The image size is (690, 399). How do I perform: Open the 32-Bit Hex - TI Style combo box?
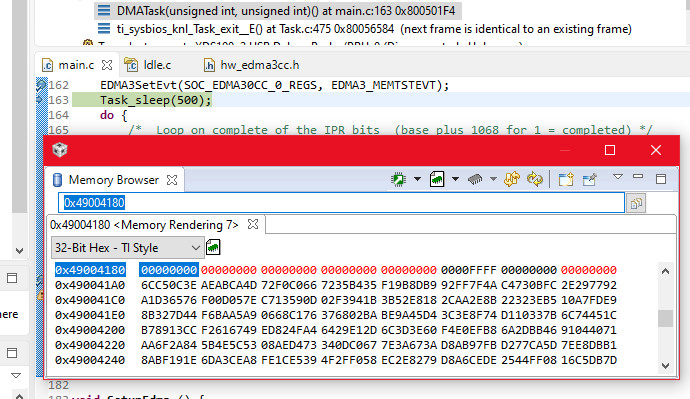[x=128, y=248]
